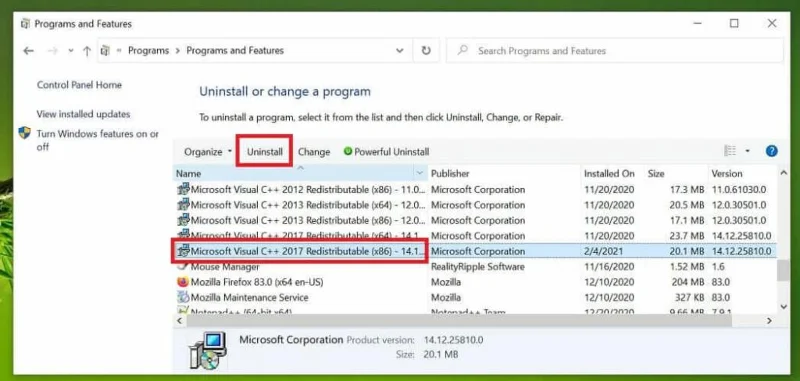
Task: Click the Powerful Uninstall button
Action: (386, 151)
